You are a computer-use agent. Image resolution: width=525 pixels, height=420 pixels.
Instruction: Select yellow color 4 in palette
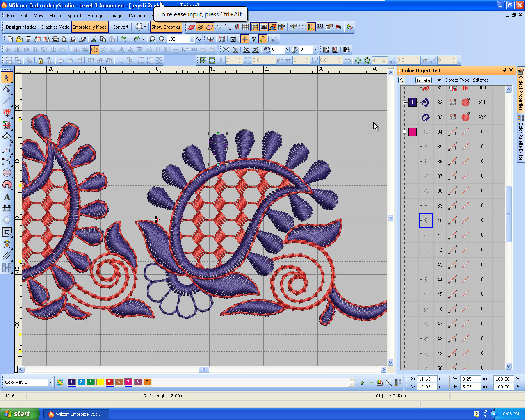pos(100,382)
